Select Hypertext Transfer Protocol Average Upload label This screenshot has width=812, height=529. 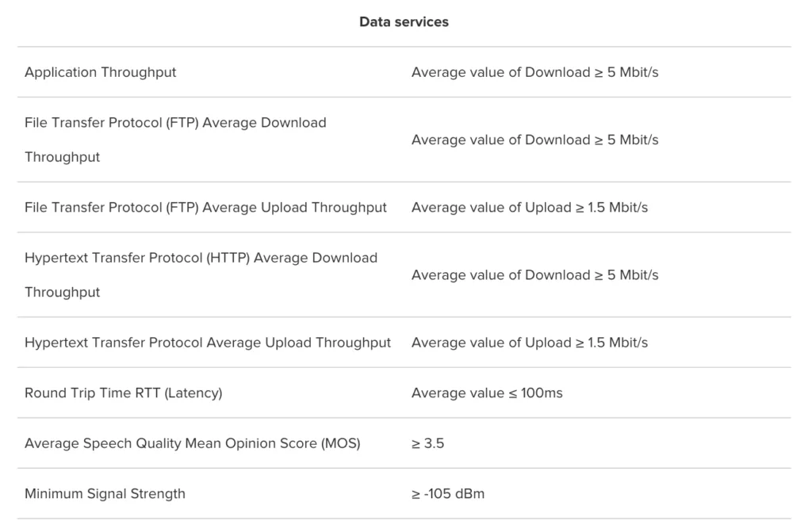click(208, 343)
